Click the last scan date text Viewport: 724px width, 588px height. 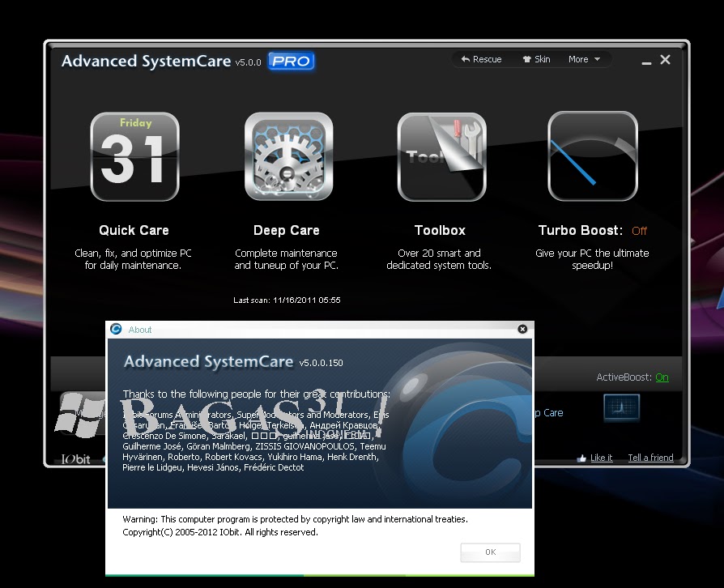pos(287,300)
